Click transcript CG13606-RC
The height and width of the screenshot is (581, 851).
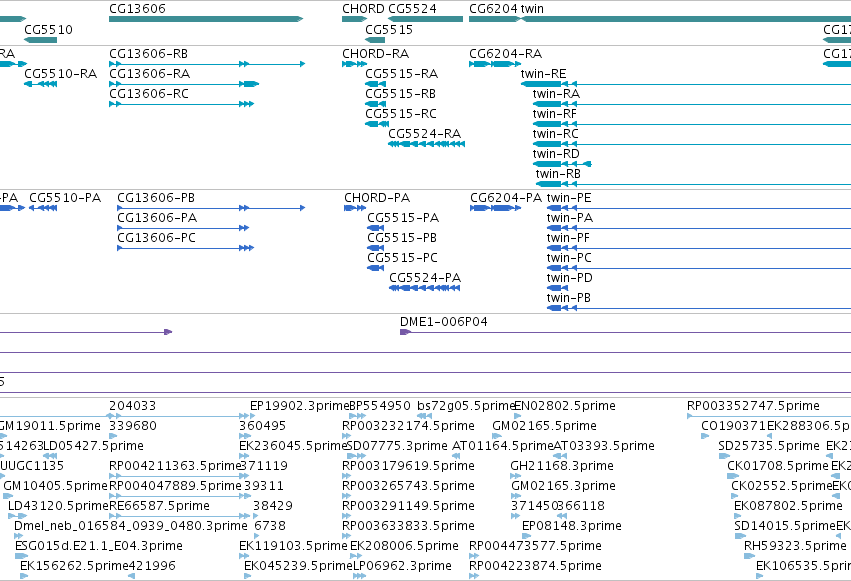[x=149, y=94]
